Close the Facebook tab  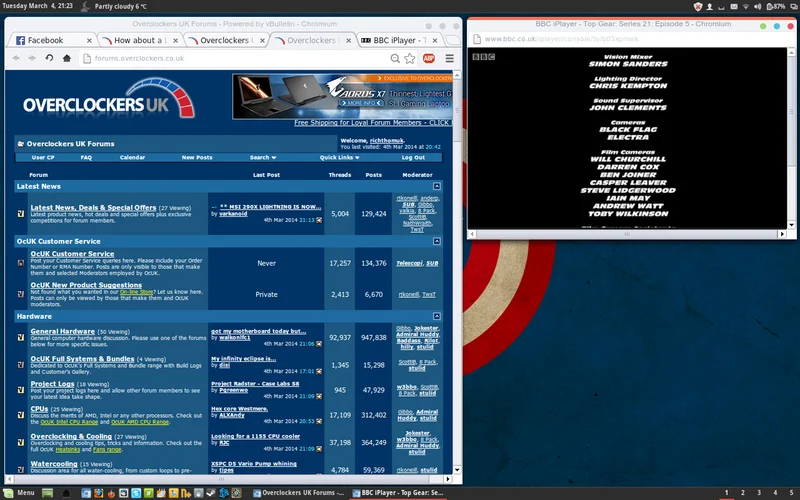[89, 40]
